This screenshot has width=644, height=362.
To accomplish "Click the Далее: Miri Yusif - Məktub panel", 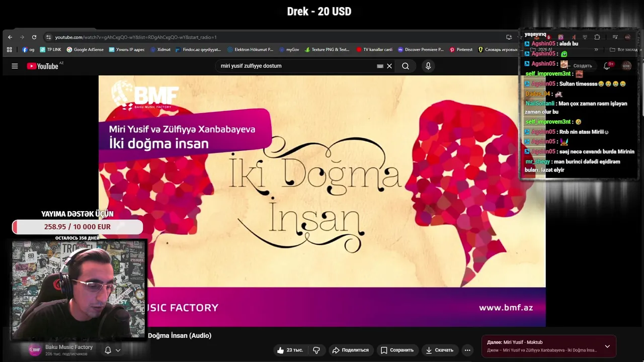I will pyautogui.click(x=549, y=346).
